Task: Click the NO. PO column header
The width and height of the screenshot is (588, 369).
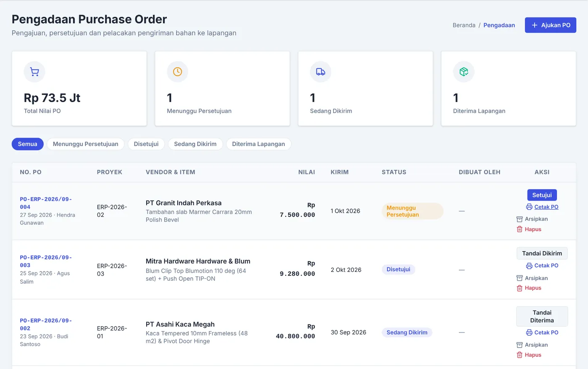Action: [x=31, y=172]
